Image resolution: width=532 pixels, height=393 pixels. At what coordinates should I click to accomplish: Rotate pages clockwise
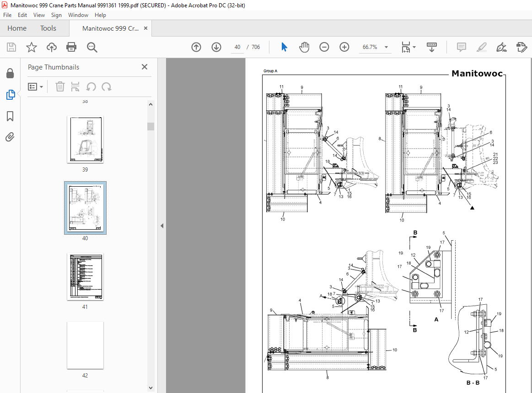click(107, 87)
